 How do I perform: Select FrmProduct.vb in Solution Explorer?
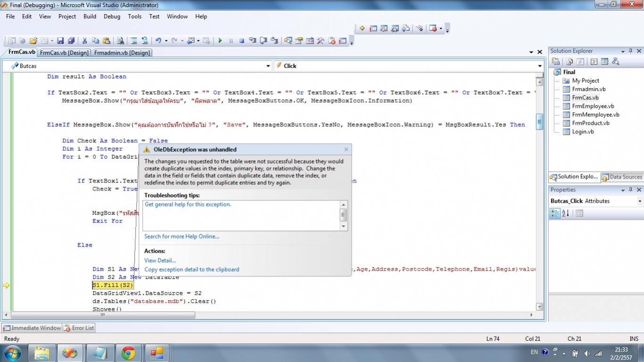point(590,123)
